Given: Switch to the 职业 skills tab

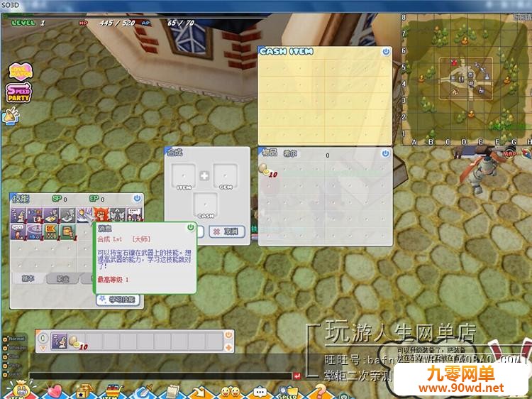Looking at the screenshot, I should tap(62, 279).
